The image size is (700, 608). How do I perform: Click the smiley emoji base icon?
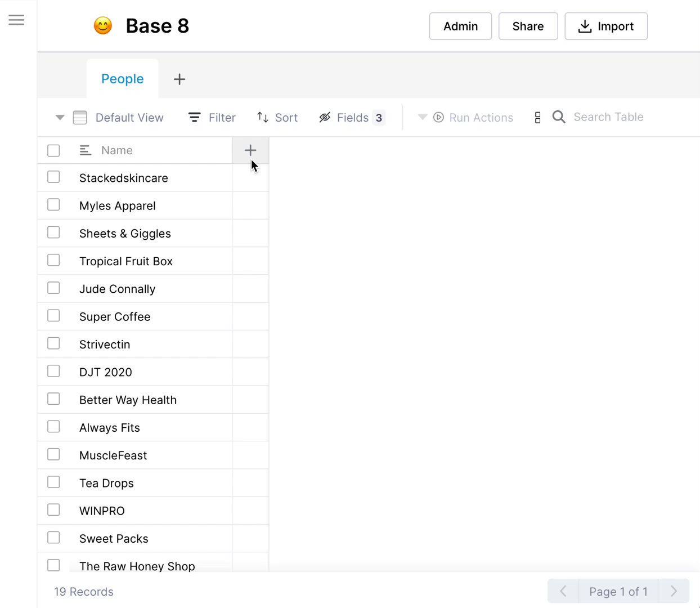pos(103,26)
